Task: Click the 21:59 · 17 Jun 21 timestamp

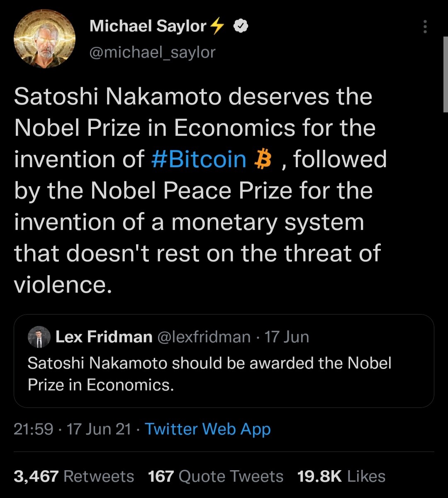Action: pos(73,429)
